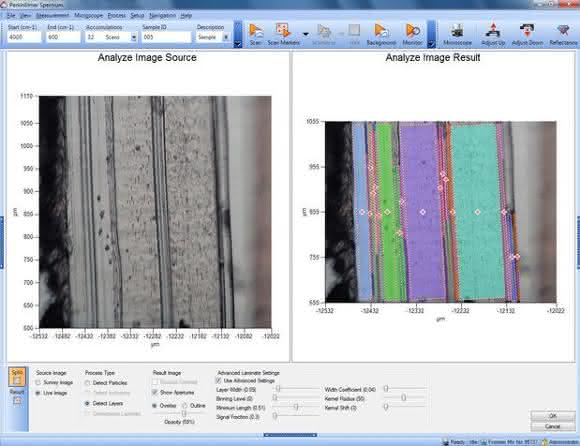
Task: Open the Setup menu
Action: click(137, 16)
